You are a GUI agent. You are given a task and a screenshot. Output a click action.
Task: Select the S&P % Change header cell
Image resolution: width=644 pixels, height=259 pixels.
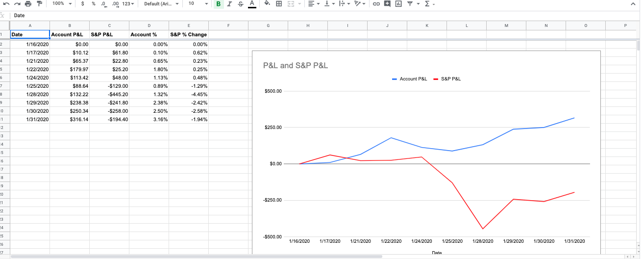click(189, 34)
